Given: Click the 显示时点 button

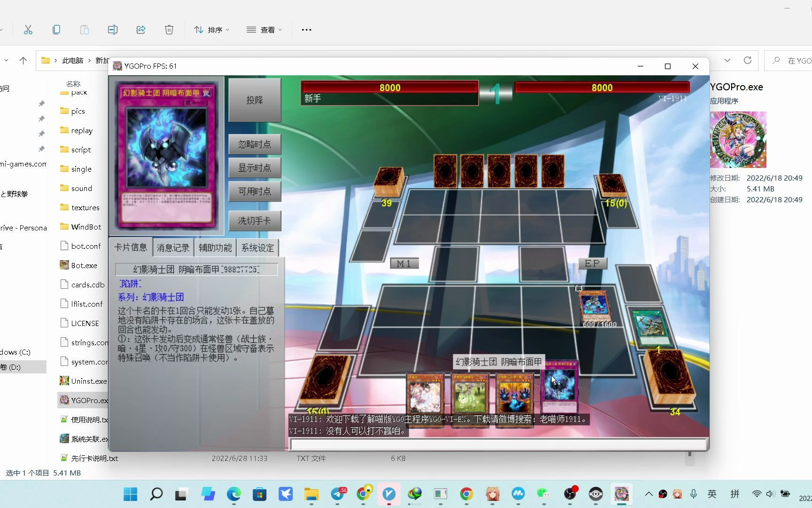Looking at the screenshot, I should click(x=255, y=168).
